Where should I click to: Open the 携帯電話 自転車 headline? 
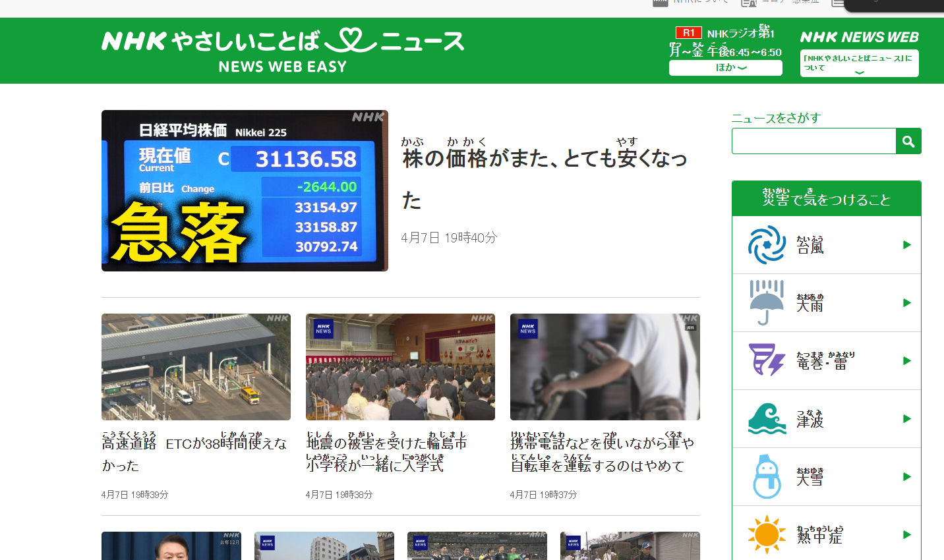pos(603,453)
